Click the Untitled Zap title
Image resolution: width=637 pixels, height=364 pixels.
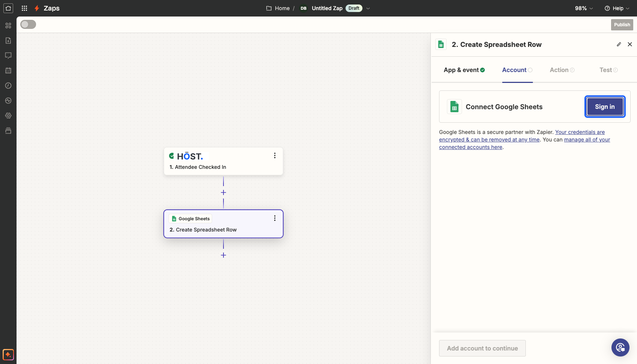(327, 8)
